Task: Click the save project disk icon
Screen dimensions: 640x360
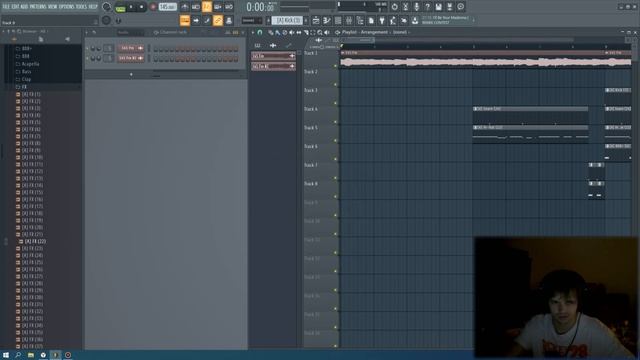Action: point(438,7)
